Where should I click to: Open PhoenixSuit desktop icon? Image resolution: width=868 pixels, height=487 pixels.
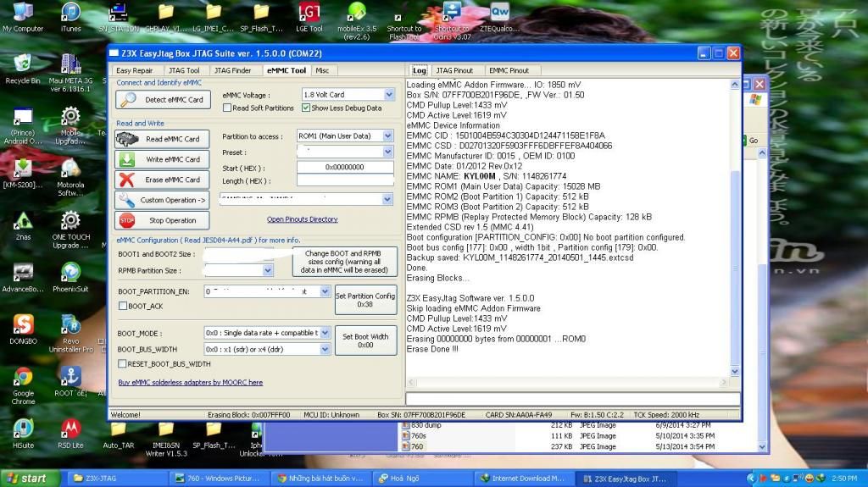pyautogui.click(x=70, y=278)
